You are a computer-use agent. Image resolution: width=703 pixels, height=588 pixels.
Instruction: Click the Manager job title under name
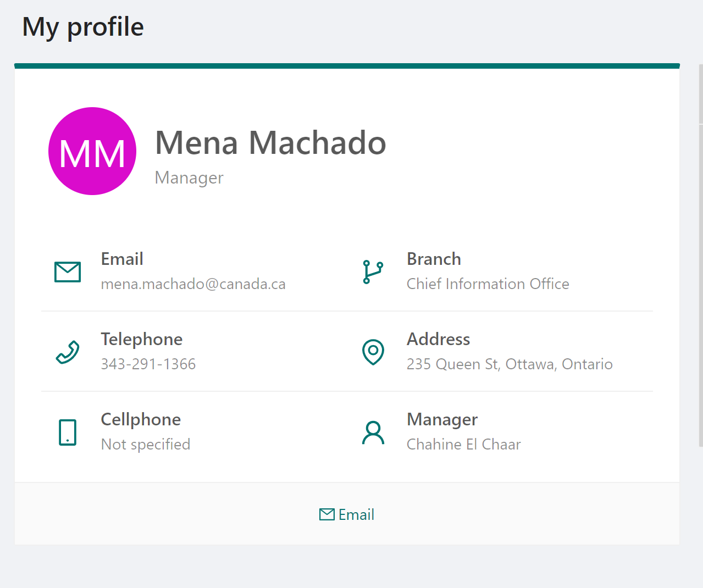click(189, 178)
